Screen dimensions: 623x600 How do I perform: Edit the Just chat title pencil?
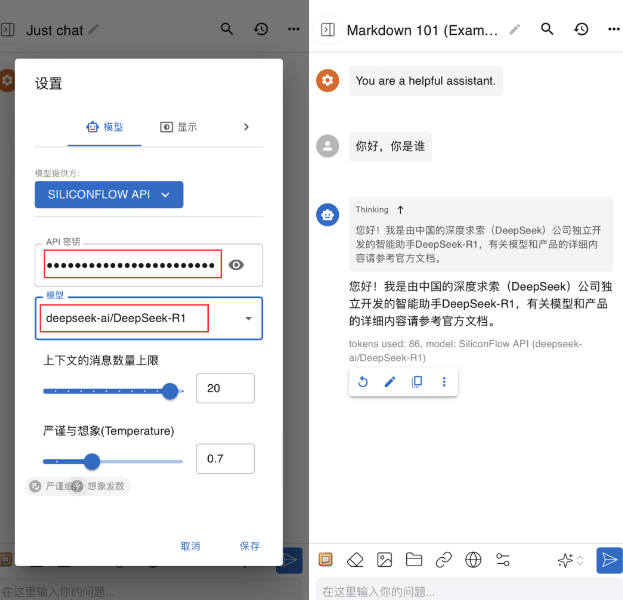[x=94, y=29]
